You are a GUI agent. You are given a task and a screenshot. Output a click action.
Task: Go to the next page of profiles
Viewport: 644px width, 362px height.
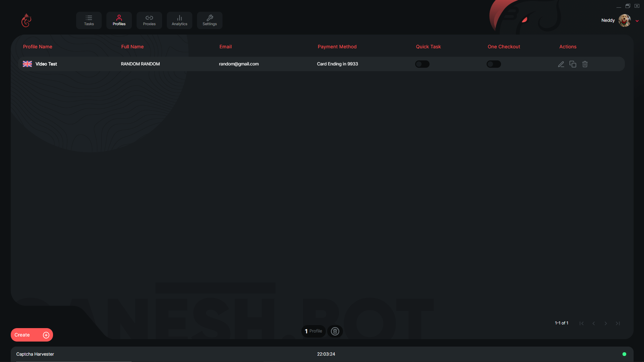[x=606, y=323]
